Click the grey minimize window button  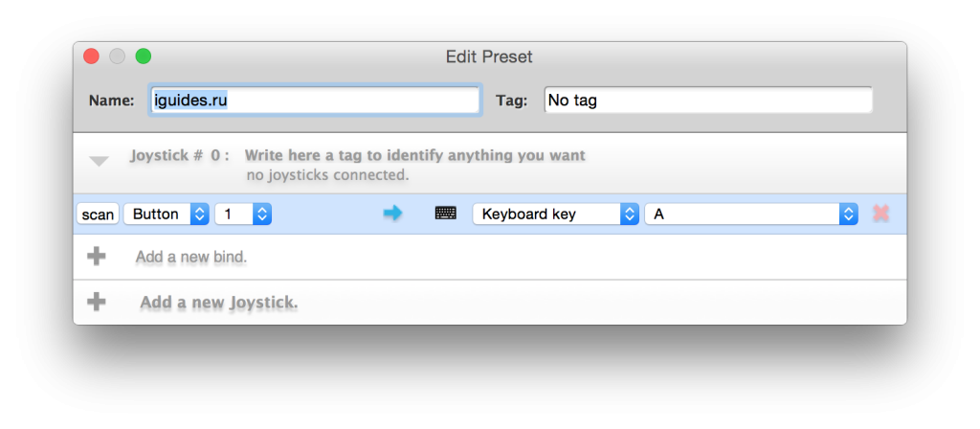point(118,56)
